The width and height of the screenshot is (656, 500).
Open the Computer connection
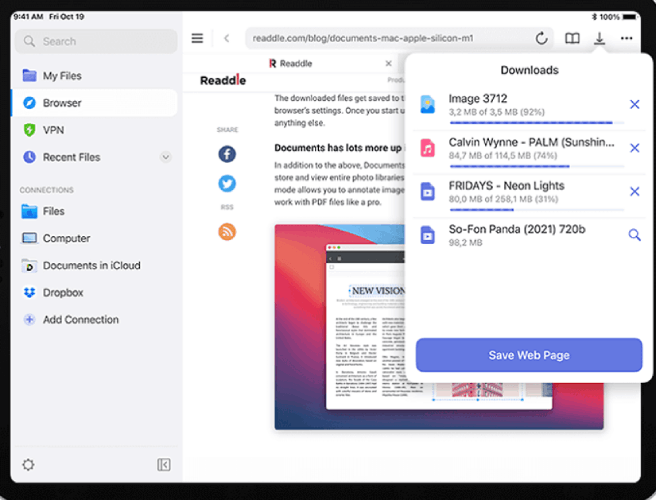tap(95, 238)
